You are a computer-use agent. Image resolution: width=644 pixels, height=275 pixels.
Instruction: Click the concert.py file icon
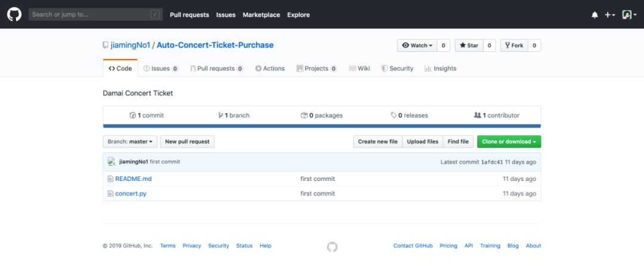(110, 194)
